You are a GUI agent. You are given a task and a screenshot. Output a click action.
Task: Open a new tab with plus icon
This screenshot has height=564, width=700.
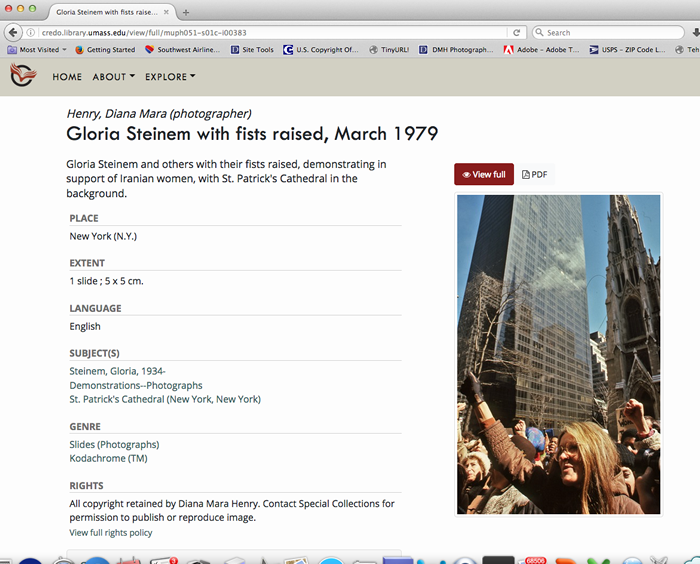coord(186,11)
